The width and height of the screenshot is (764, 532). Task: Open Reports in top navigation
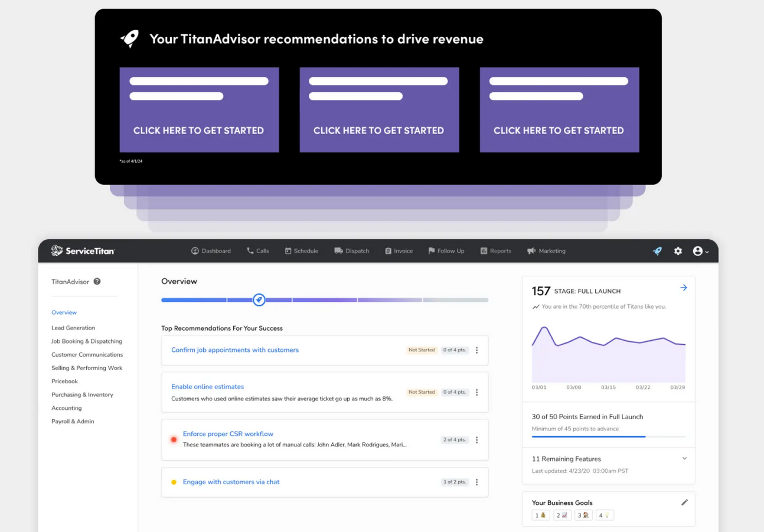click(x=495, y=251)
